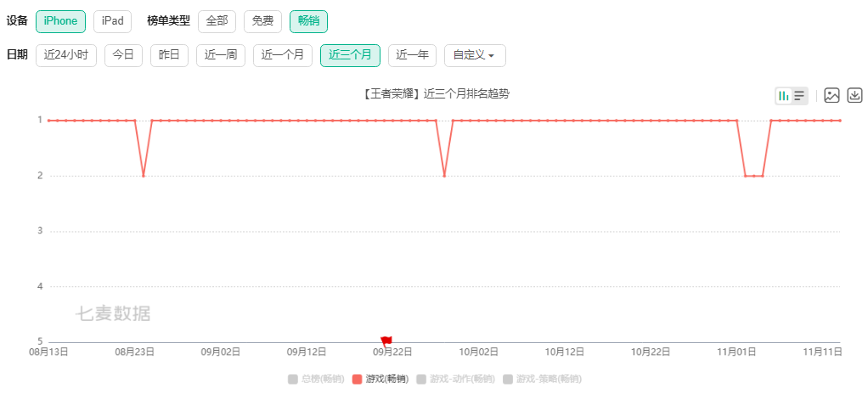The height and width of the screenshot is (394, 868).
Task: Choose 全部 chart type
Action: point(217,21)
